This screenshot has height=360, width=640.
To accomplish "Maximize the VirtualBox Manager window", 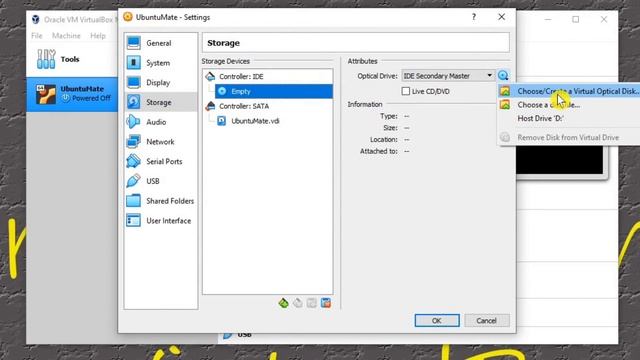I will pyautogui.click(x=576, y=19).
